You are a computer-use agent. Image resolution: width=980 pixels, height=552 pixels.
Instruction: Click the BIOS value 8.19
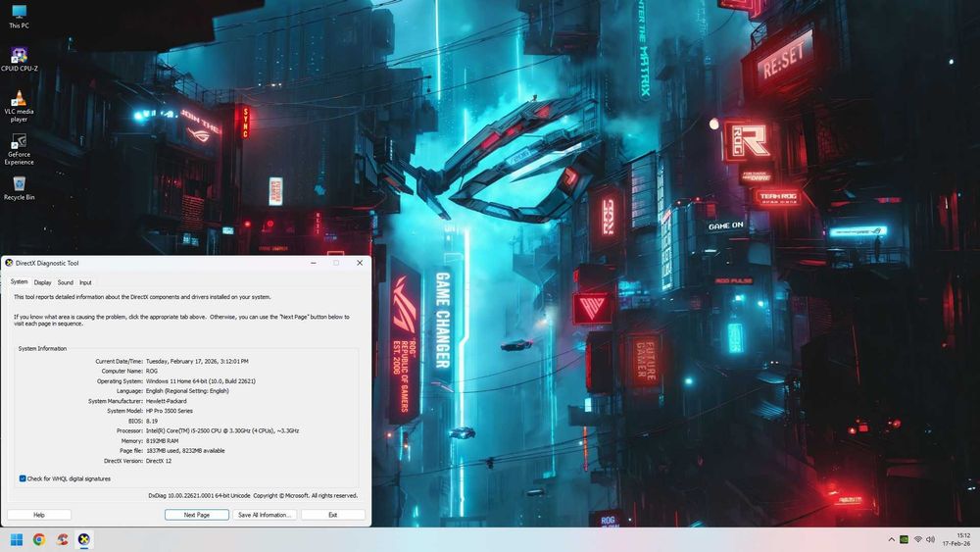tap(152, 421)
